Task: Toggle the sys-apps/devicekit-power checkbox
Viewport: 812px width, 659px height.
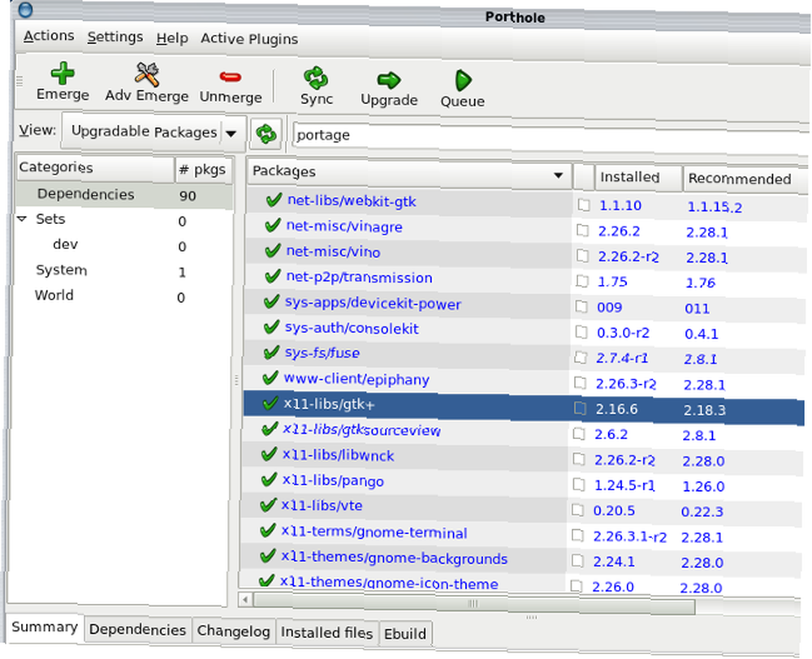Action: point(581,307)
